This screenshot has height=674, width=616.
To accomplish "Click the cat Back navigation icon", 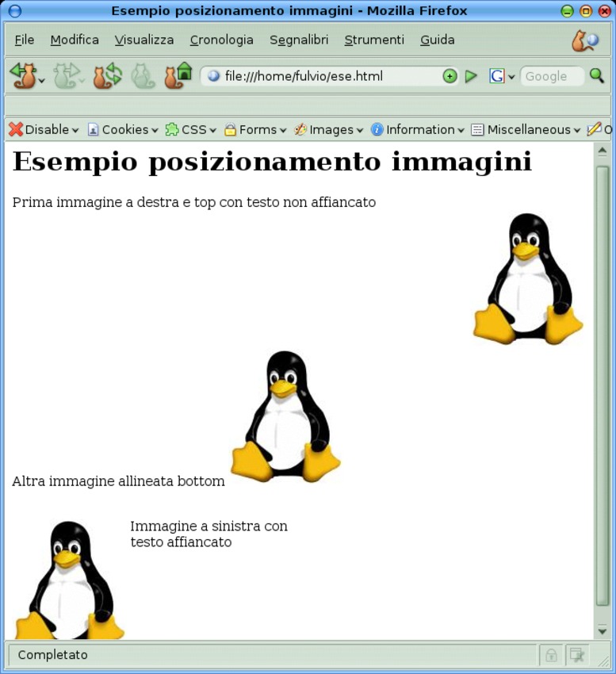I will point(24,75).
